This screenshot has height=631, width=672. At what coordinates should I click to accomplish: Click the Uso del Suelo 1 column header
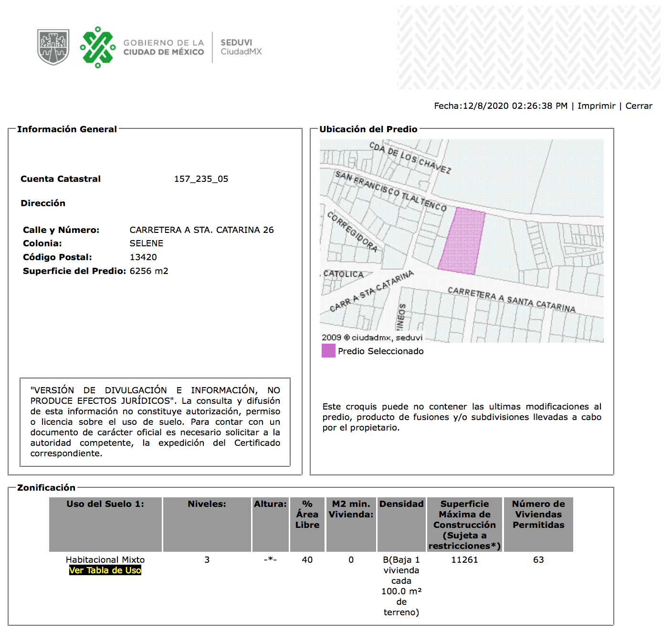click(105, 504)
